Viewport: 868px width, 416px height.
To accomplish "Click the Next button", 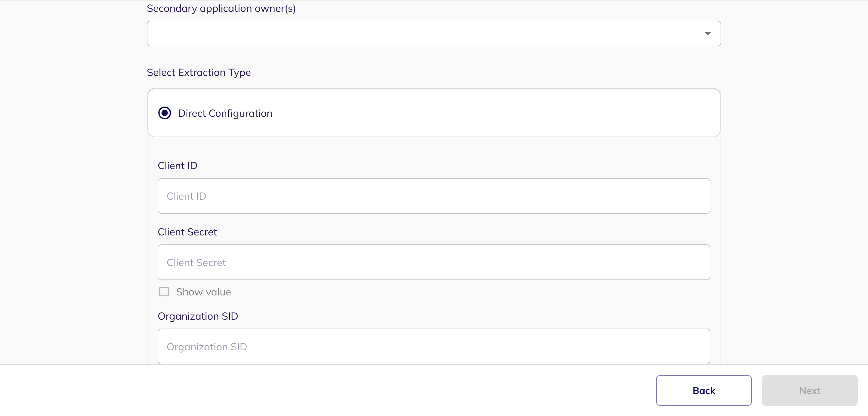I will pyautogui.click(x=809, y=390).
